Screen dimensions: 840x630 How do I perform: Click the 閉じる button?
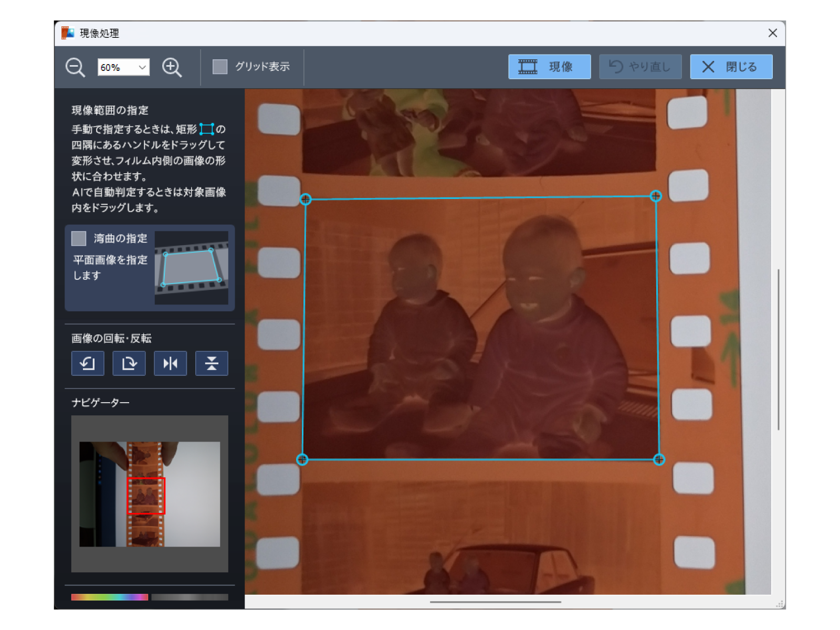[731, 67]
